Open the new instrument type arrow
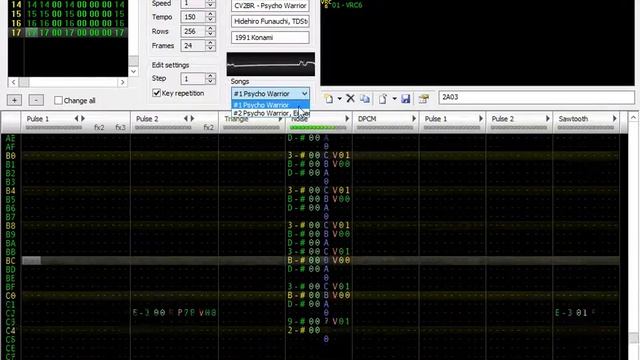The height and width of the screenshot is (360, 640). tap(339, 99)
